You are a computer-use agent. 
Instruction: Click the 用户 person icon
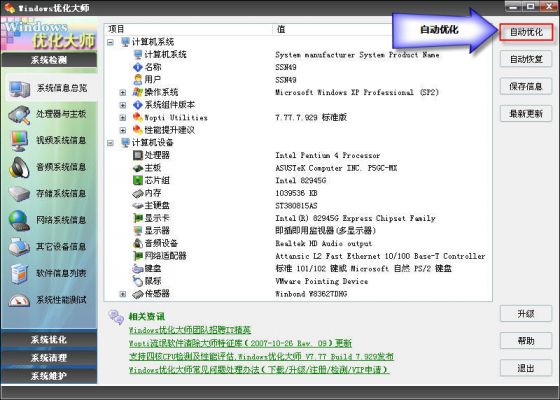click(138, 80)
